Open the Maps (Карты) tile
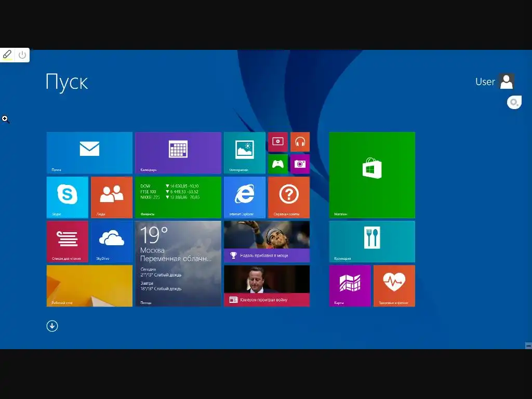 [x=350, y=286]
